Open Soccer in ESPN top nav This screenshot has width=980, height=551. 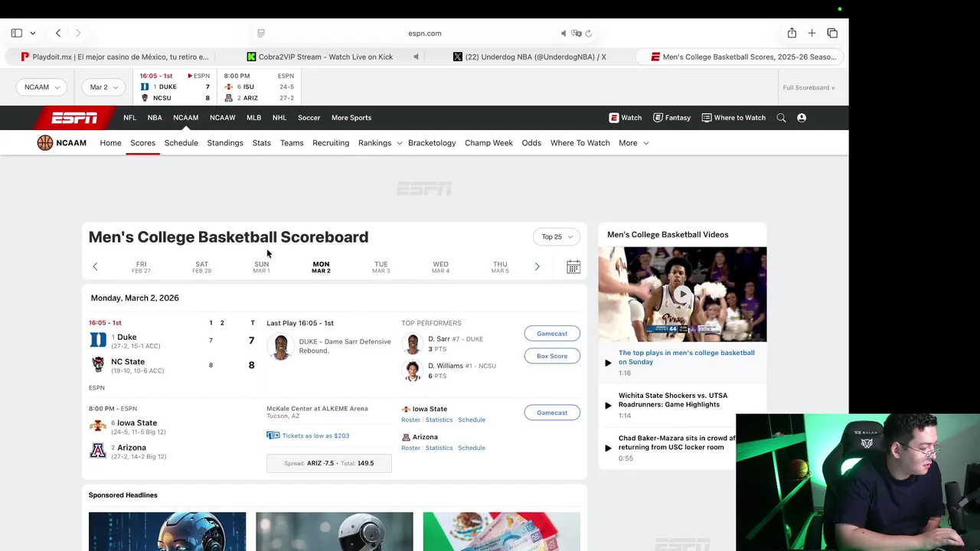tap(309, 118)
